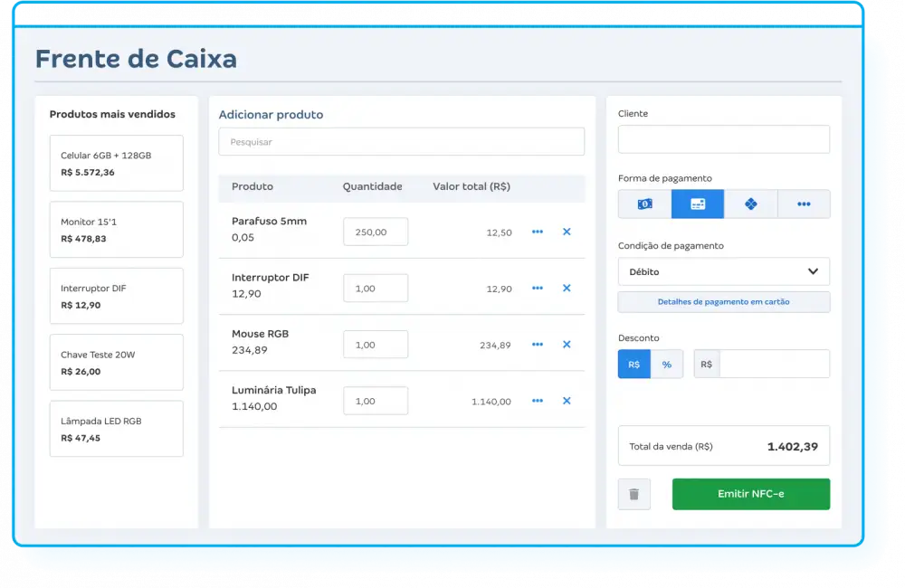The image size is (905, 588).
Task: Add Monitor 15'1 product card
Action: pyautogui.click(x=117, y=230)
